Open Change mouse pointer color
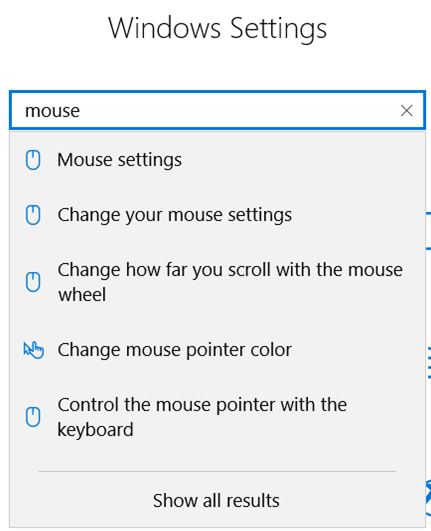This screenshot has width=431, height=531. pos(217,350)
